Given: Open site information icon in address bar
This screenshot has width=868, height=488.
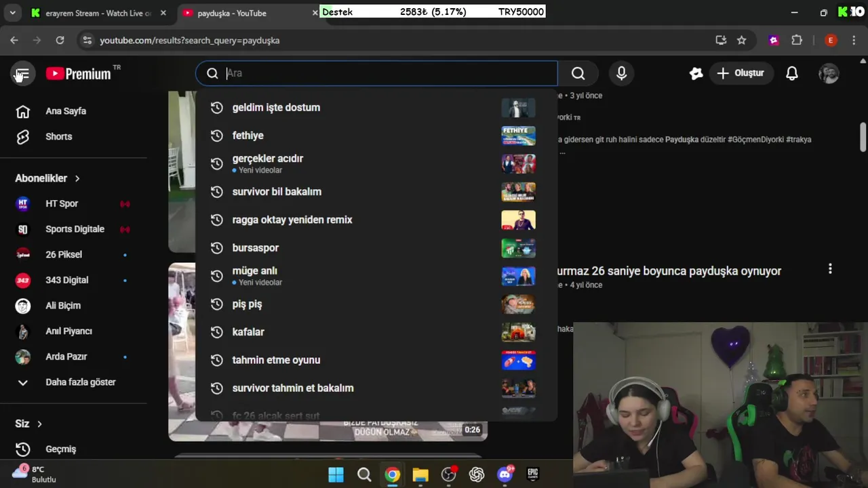Looking at the screenshot, I should click(87, 40).
